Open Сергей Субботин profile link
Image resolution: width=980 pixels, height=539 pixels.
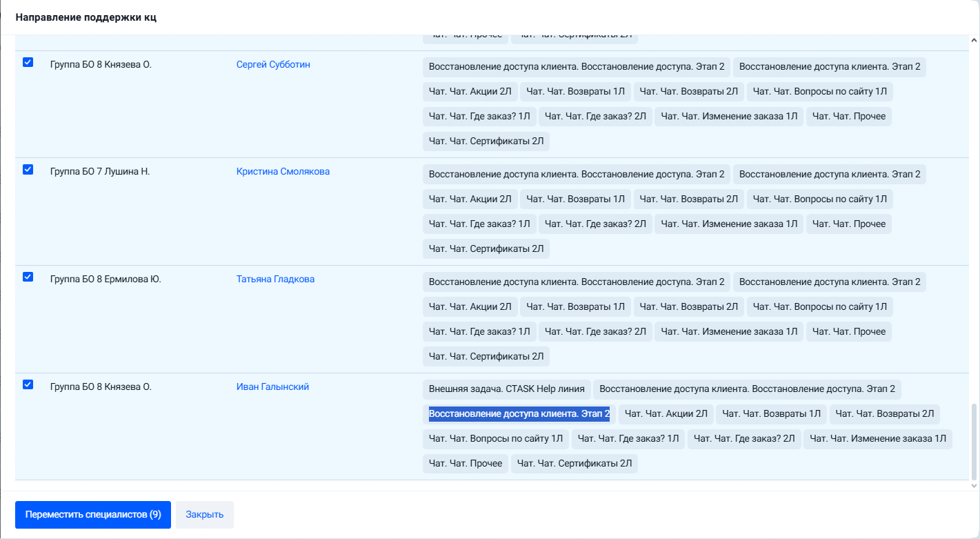[273, 64]
